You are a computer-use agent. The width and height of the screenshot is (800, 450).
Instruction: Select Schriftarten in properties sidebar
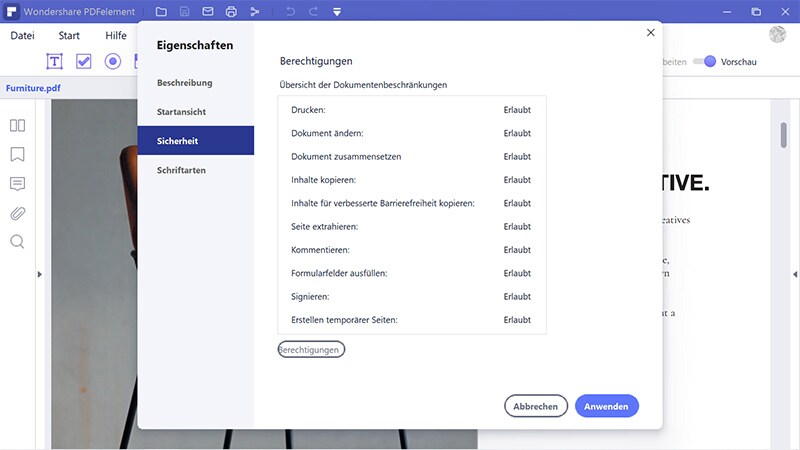click(195, 170)
